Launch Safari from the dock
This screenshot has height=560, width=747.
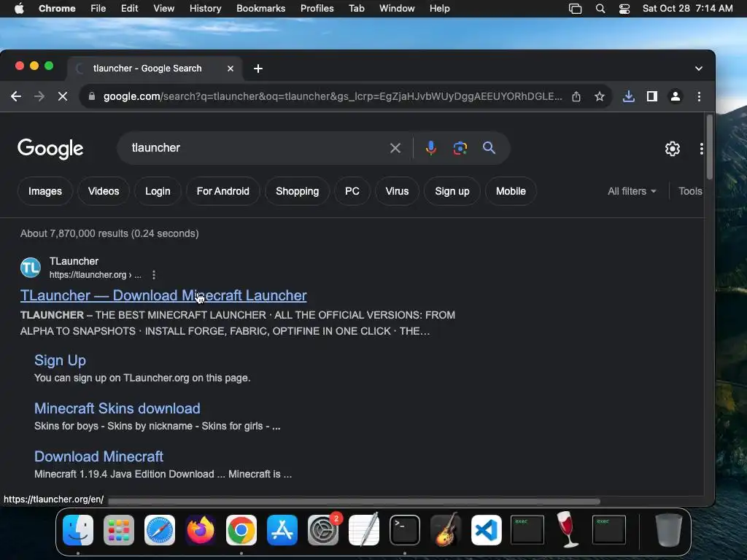(160, 530)
